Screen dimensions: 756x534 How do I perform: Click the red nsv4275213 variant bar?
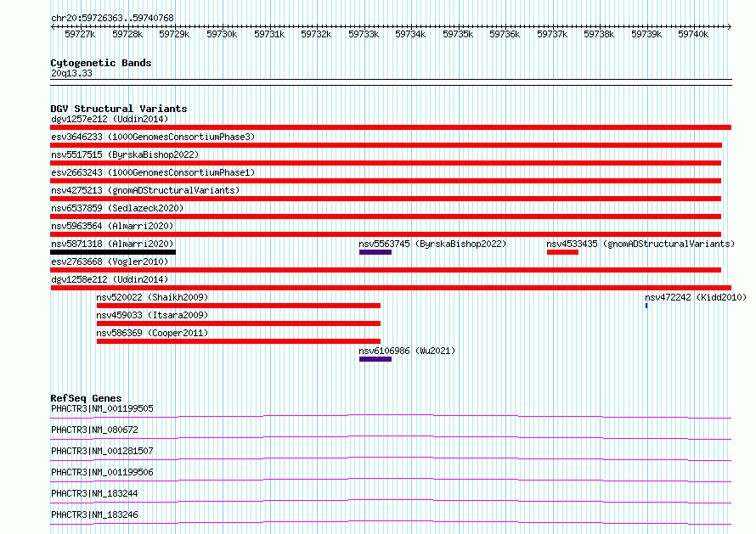tap(386, 199)
